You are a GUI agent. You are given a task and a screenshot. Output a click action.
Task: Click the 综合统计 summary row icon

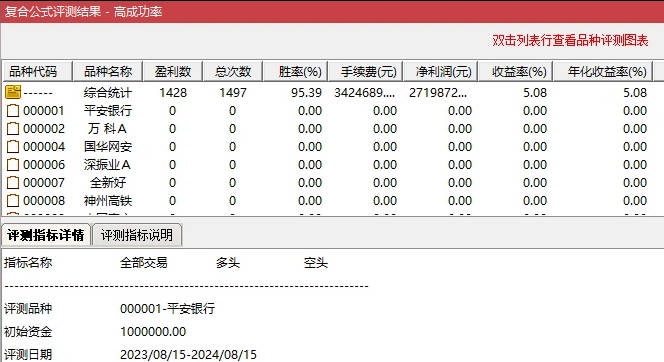point(13,92)
